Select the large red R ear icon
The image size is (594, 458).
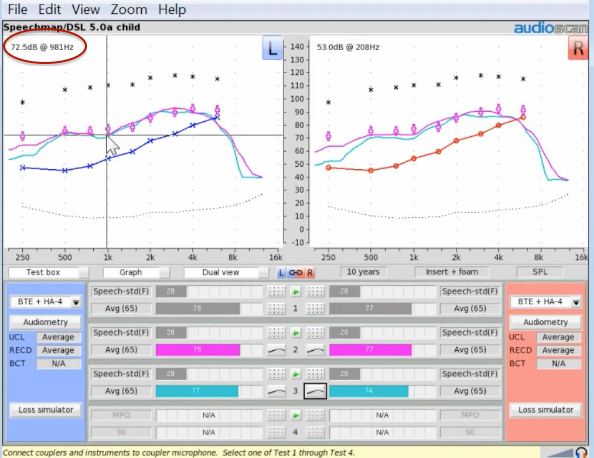click(x=578, y=48)
